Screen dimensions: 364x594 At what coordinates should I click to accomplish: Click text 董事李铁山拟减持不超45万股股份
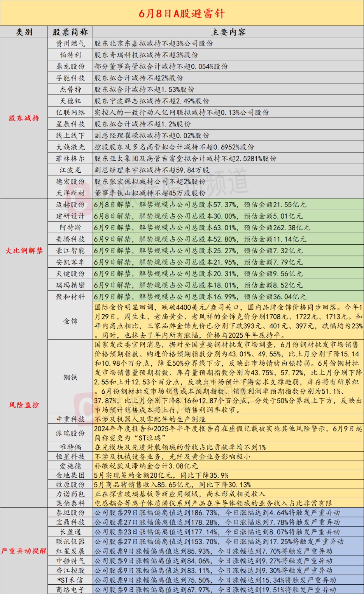tap(150, 193)
